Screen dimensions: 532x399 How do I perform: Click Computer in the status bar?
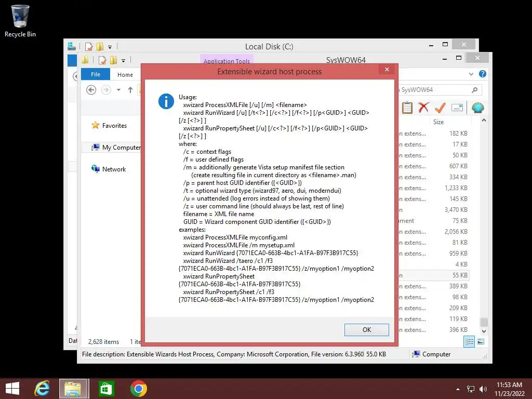pyautogui.click(x=431, y=354)
